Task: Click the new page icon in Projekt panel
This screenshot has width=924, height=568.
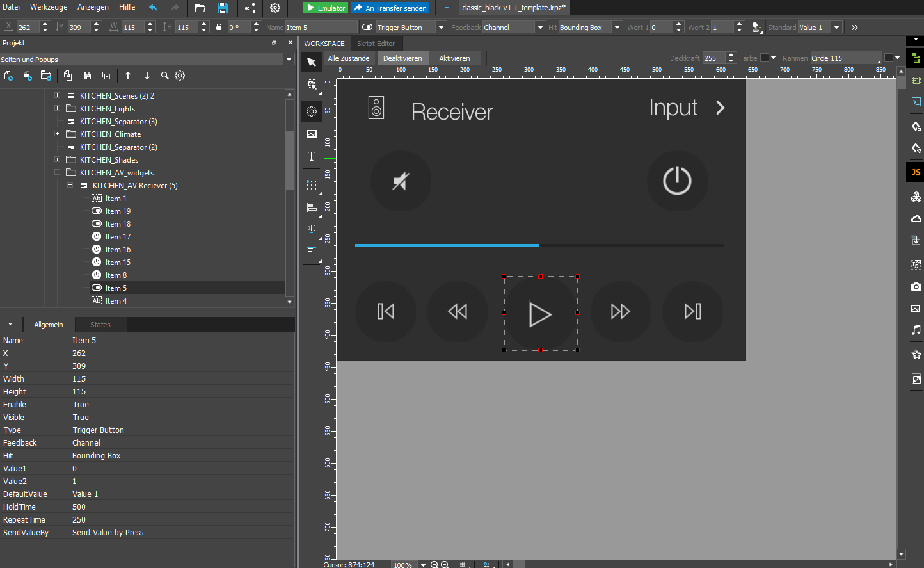Action: coord(8,76)
